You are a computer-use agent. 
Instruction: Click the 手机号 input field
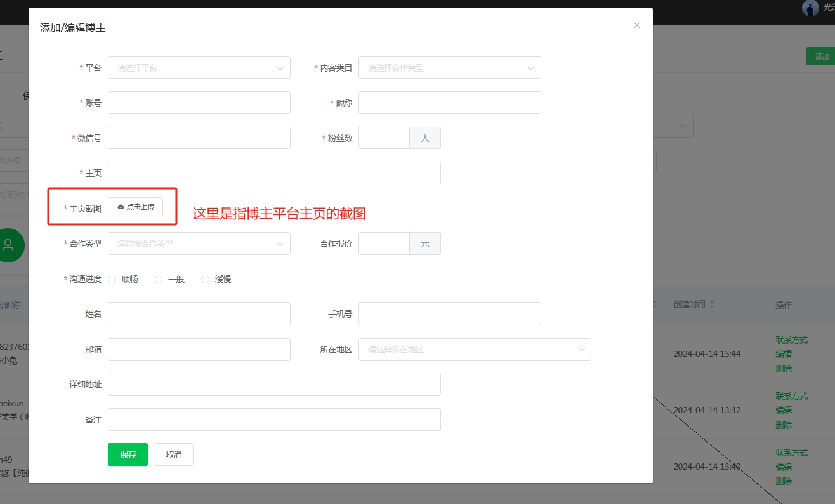point(449,314)
